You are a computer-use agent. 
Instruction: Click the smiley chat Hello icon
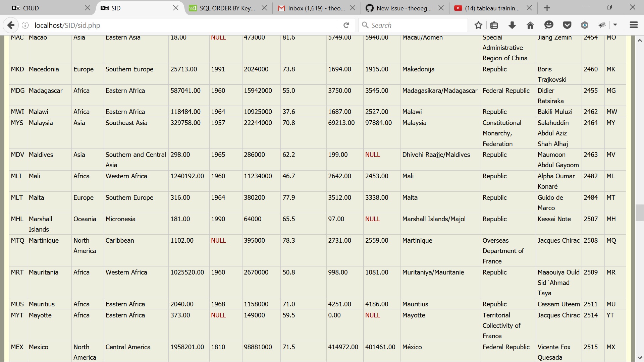click(549, 25)
